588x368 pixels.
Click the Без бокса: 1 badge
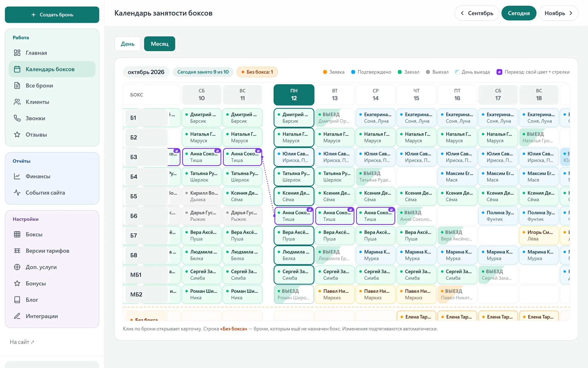tap(257, 72)
